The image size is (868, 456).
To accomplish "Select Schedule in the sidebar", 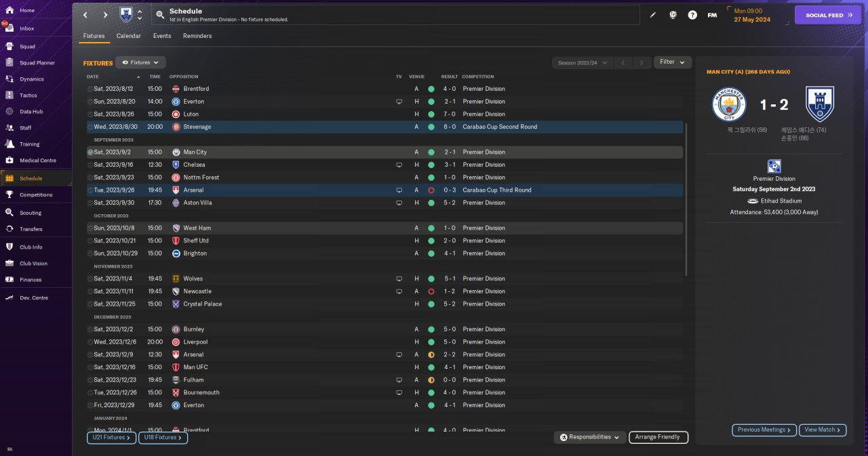I will click(36, 178).
